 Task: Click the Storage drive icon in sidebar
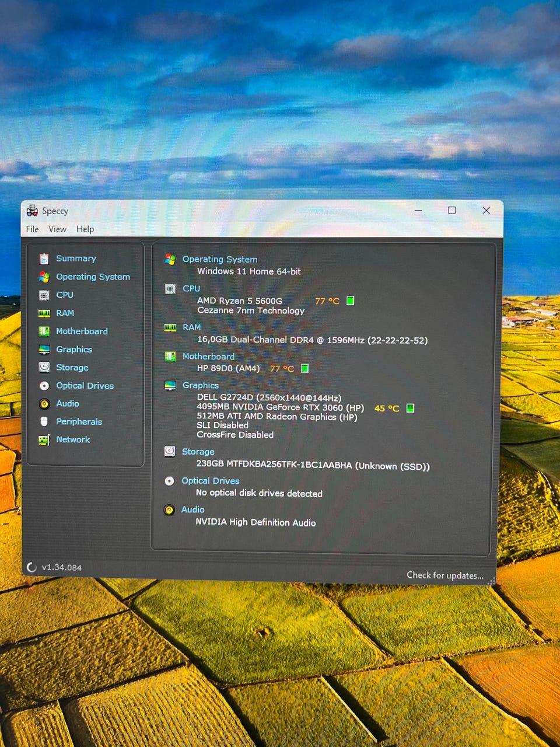click(x=44, y=367)
